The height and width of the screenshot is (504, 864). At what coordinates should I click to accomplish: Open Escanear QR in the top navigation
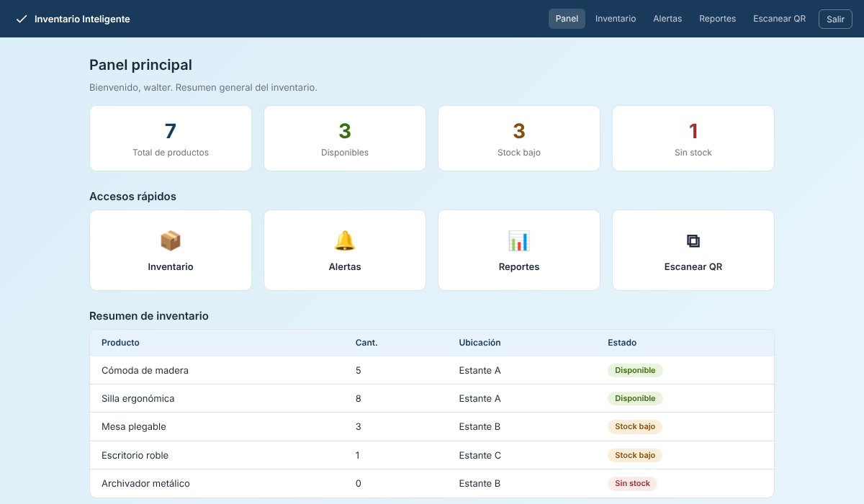click(779, 19)
